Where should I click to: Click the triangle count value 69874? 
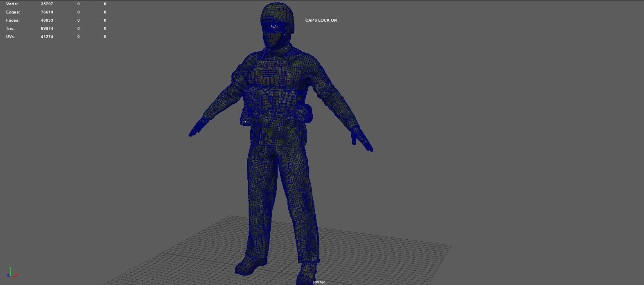tap(47, 28)
